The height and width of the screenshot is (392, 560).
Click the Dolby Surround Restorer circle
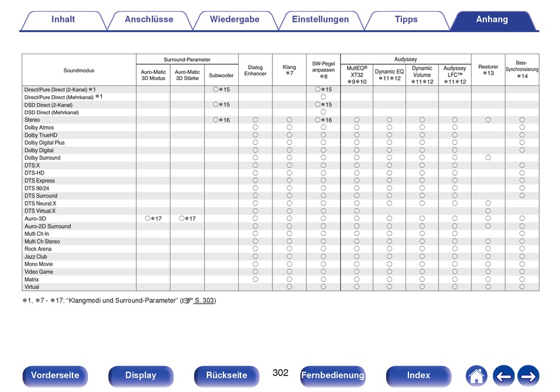(x=488, y=158)
